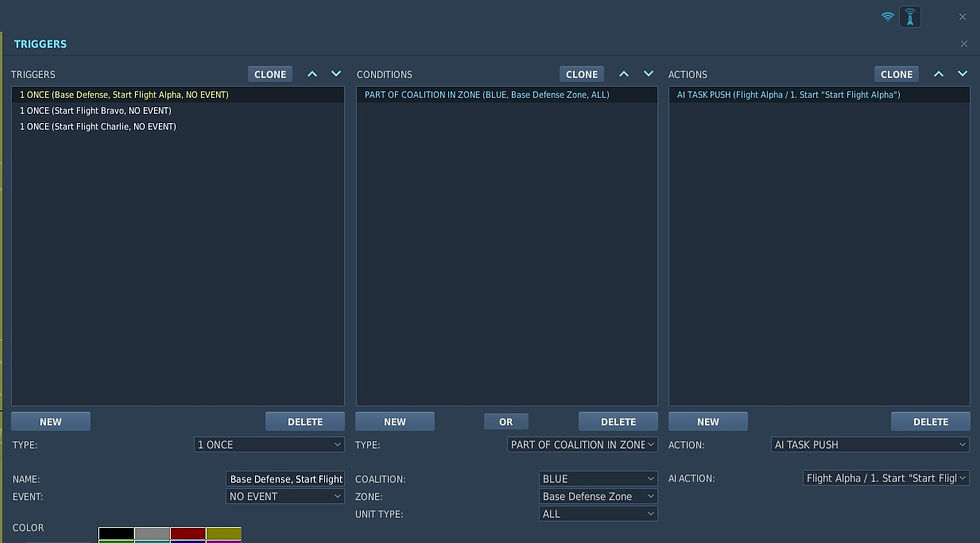Move selected trigger up with arrow
This screenshot has height=543, width=980.
312,74
